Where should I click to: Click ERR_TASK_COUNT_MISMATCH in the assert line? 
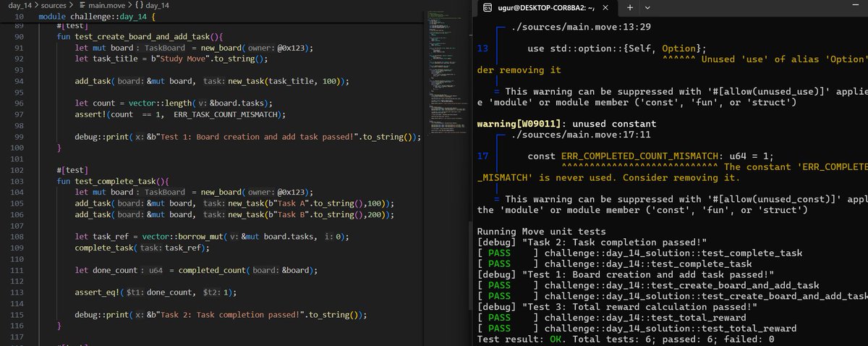click(226, 114)
